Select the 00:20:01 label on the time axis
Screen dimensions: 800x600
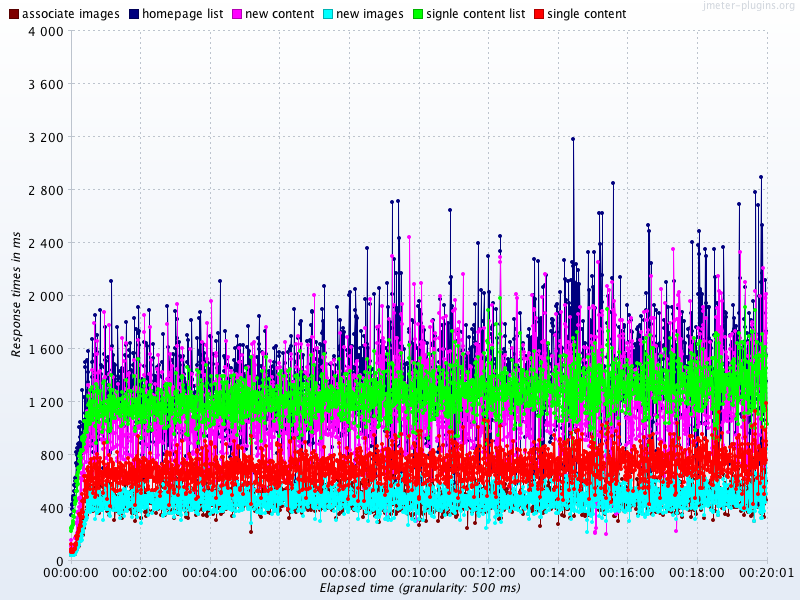click(x=766, y=573)
